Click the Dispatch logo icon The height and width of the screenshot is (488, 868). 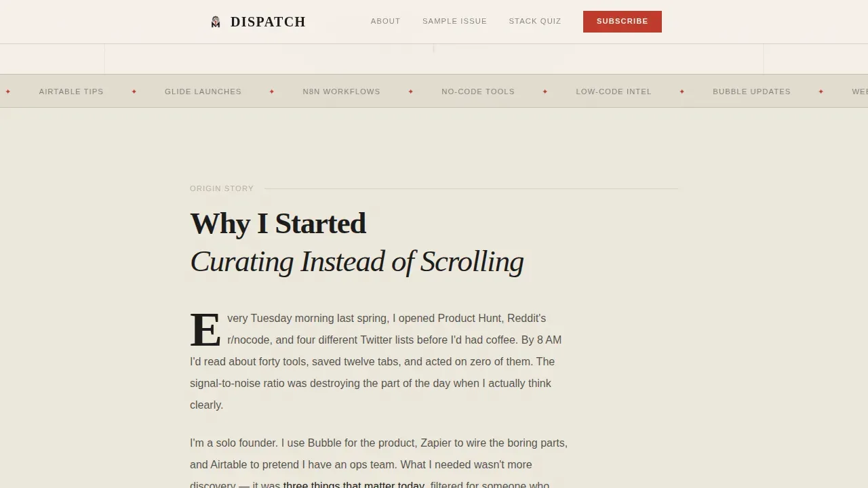(x=216, y=22)
